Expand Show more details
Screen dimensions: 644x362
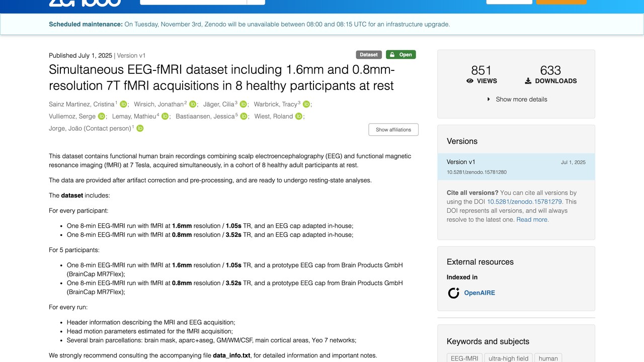pyautogui.click(x=516, y=100)
